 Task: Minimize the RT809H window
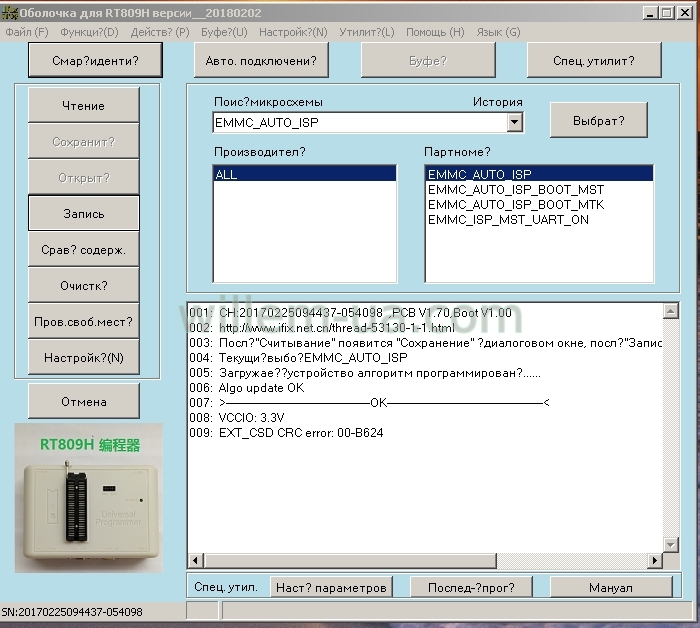pos(650,12)
